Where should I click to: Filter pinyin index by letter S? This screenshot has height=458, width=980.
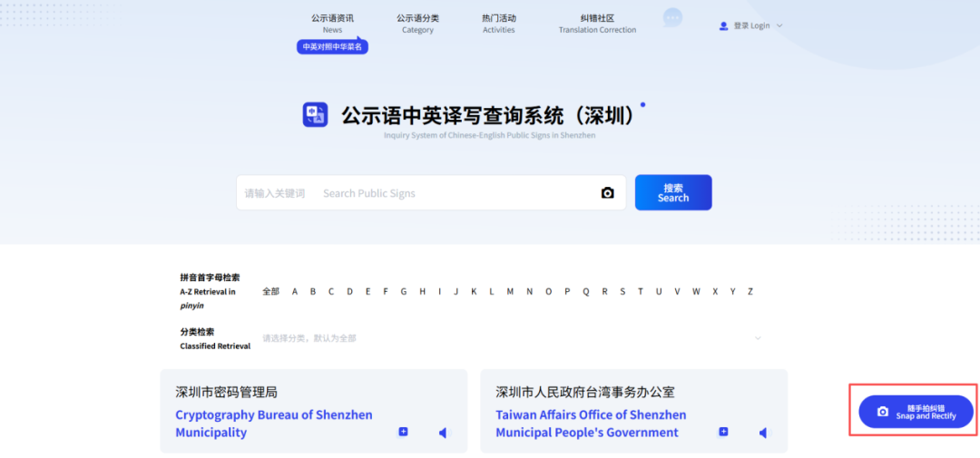click(x=622, y=291)
